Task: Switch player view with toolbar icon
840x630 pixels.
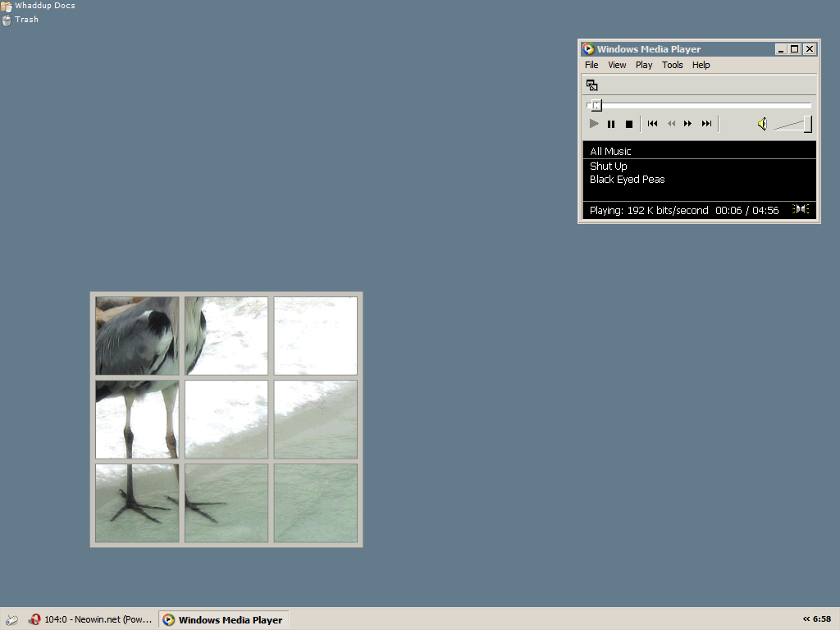Action: tap(591, 84)
